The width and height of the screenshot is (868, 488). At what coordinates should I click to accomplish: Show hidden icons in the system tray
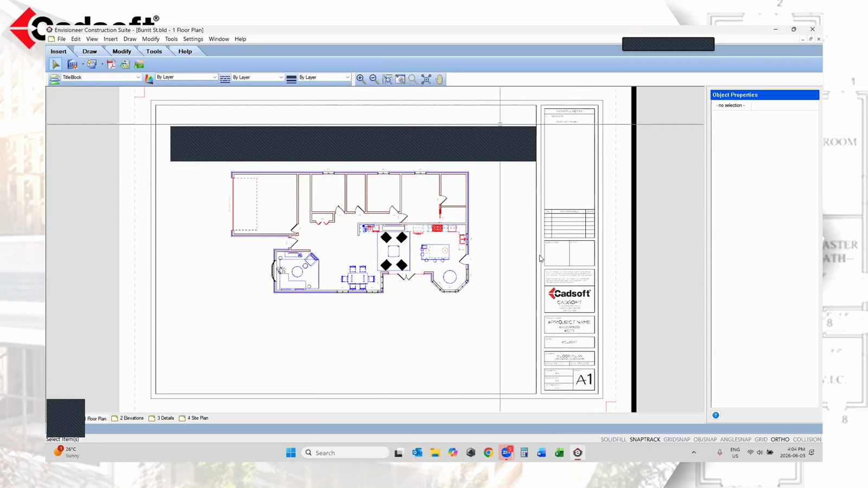click(694, 453)
